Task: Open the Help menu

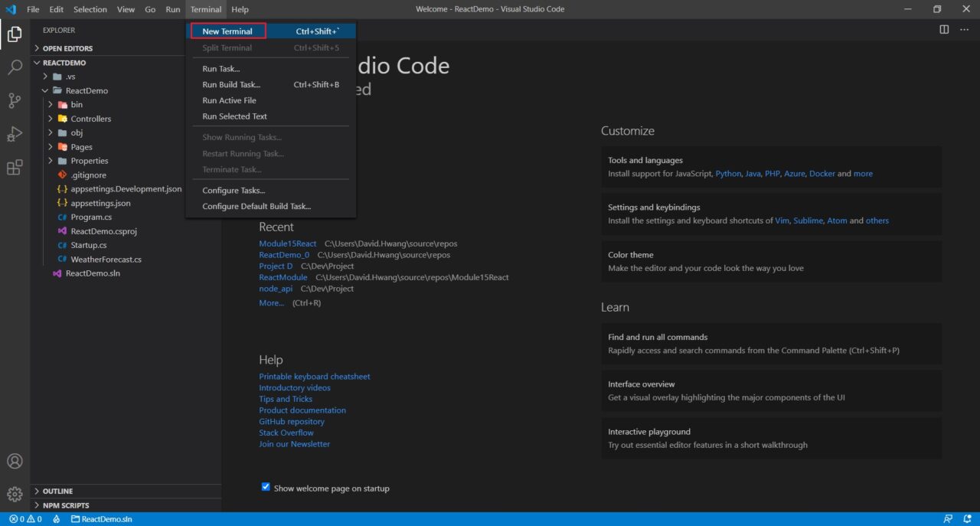Action: [240, 9]
